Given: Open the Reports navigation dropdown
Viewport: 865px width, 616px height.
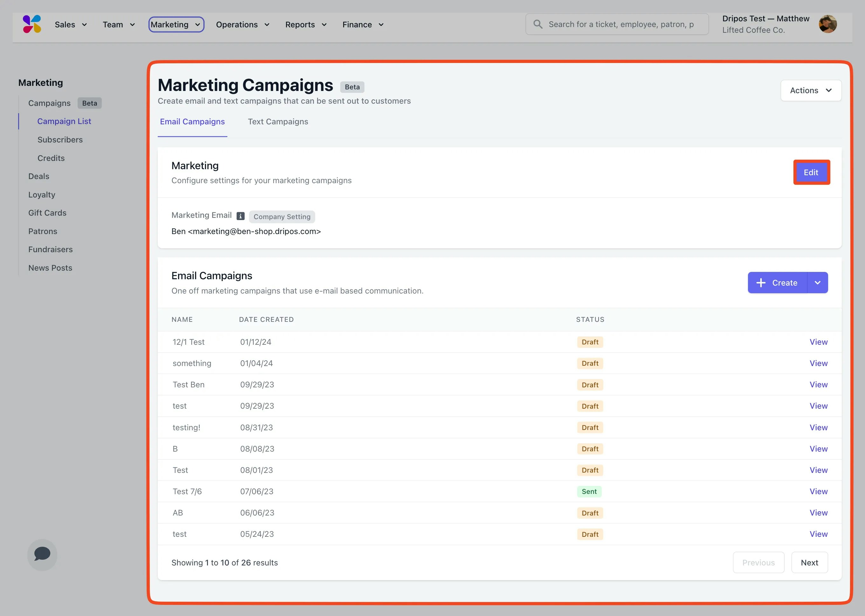Looking at the screenshot, I should [306, 25].
